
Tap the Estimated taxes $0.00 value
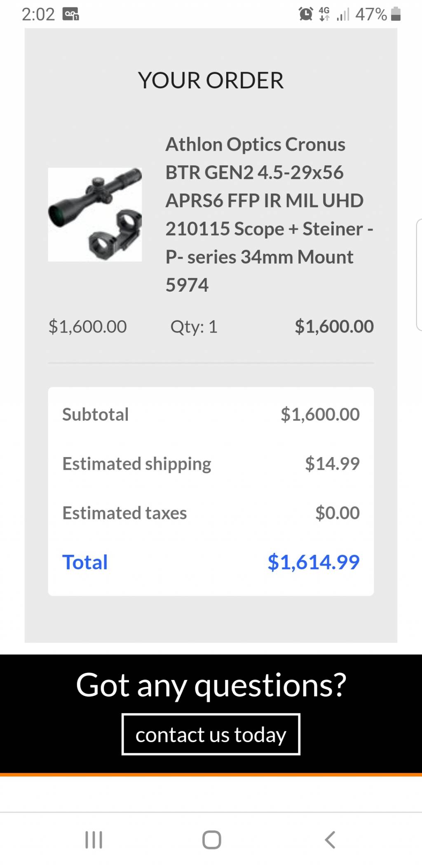pos(338,513)
